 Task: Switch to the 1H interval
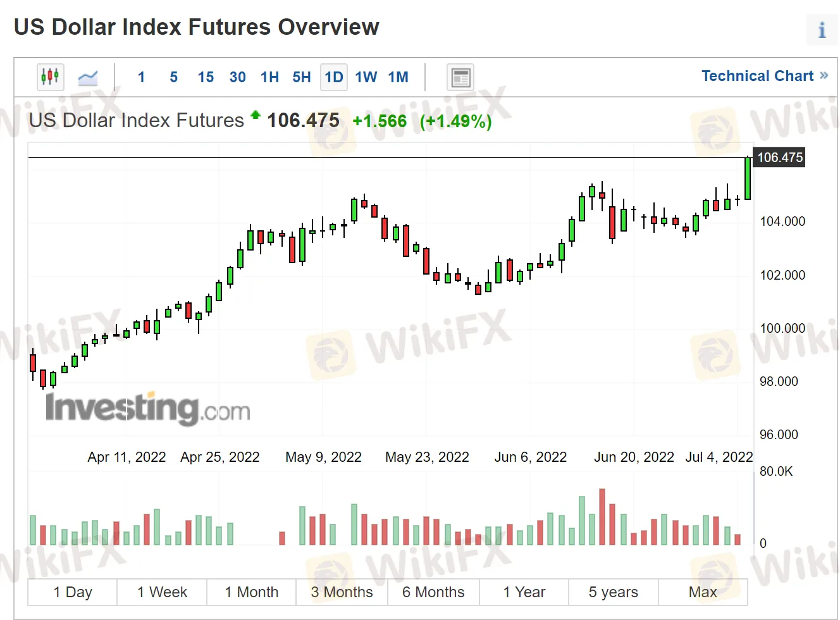[269, 77]
